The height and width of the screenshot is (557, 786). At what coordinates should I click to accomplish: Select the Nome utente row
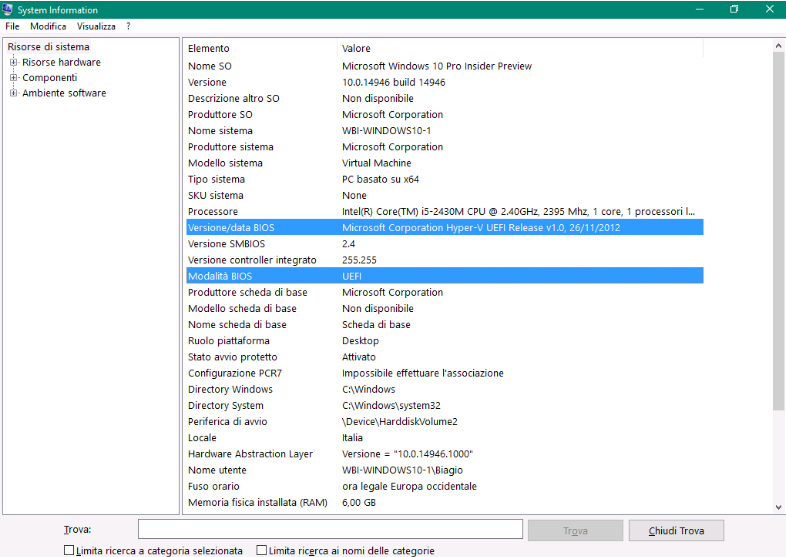click(445, 470)
